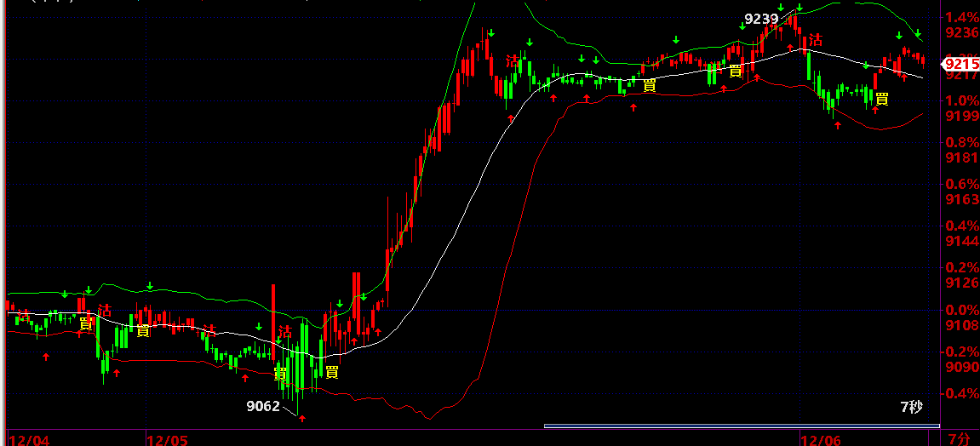The image size is (980, 446).
Task: Click the last 買 buy signal on 12/06
Action: (882, 98)
